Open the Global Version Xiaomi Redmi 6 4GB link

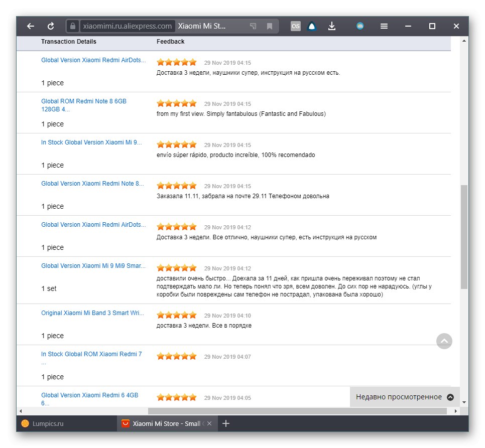89,399
